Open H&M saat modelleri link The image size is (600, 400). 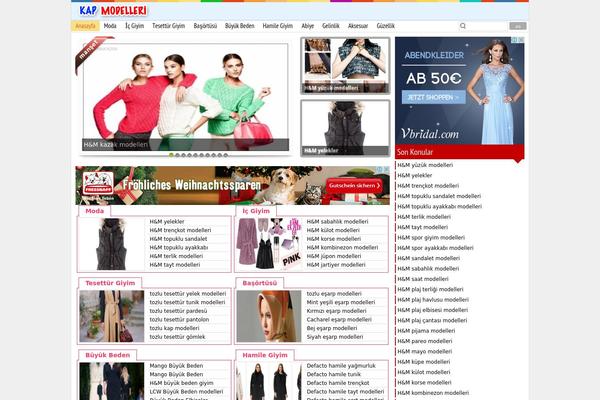(422, 279)
